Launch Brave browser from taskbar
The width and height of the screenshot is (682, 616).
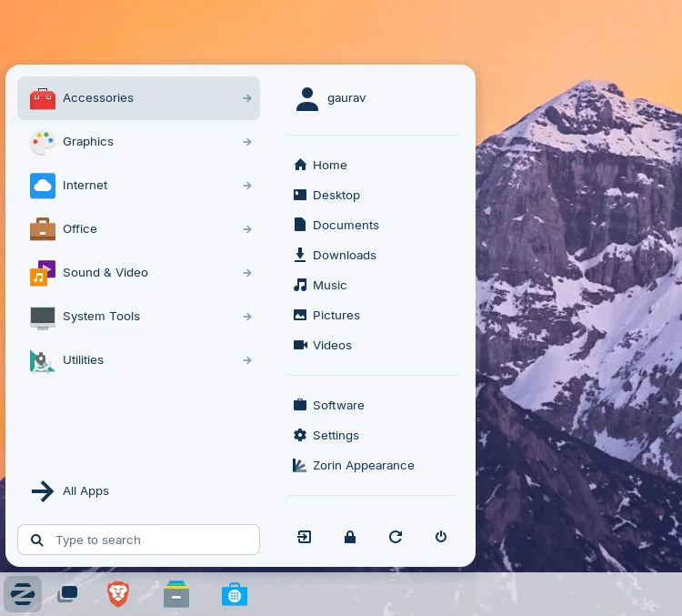[118, 594]
